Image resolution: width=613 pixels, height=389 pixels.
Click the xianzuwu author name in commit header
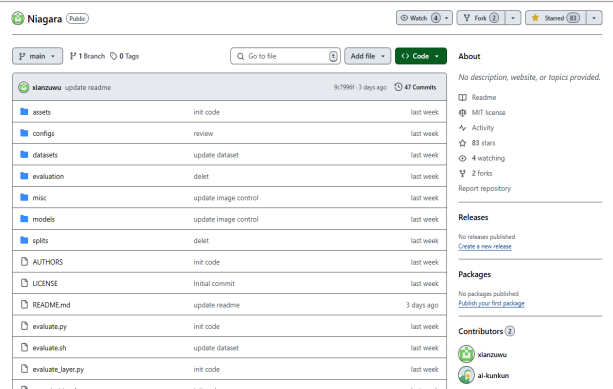[x=47, y=87]
